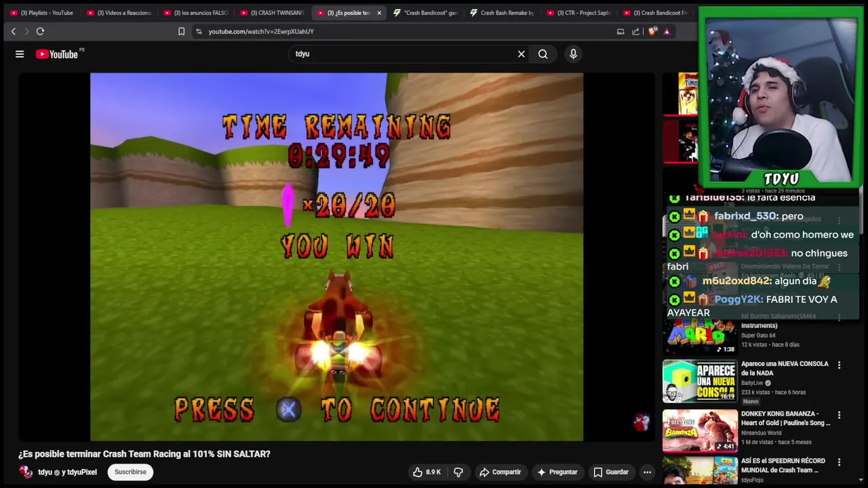Dislike the video with thumbs down
This screenshot has height=488, width=868.
click(x=458, y=472)
